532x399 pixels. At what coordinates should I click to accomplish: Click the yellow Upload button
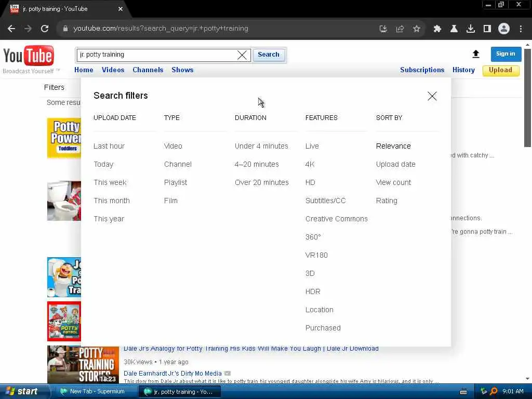(x=500, y=70)
